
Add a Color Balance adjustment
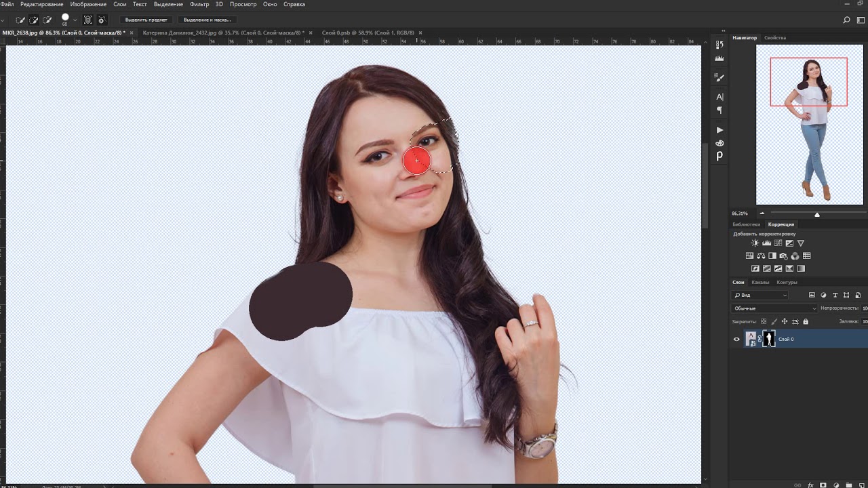(x=761, y=256)
